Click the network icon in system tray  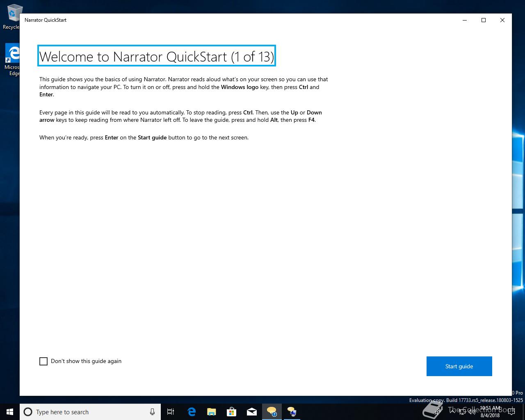[462, 412]
